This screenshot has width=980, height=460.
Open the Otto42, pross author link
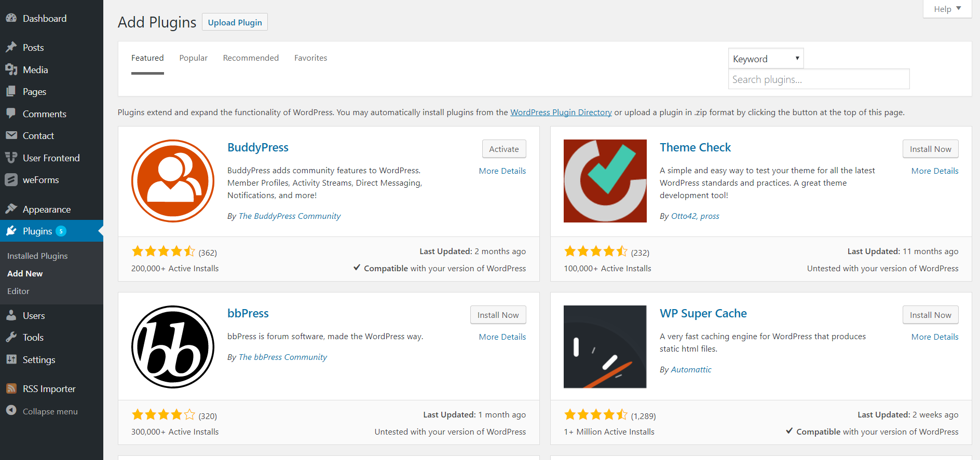(x=695, y=216)
